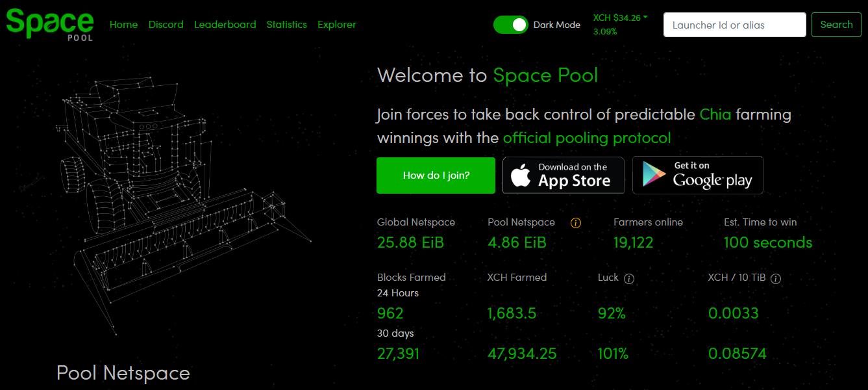Select the 30-day Luck value 101%
Image resolution: width=868 pixels, height=390 pixels.
click(x=614, y=354)
